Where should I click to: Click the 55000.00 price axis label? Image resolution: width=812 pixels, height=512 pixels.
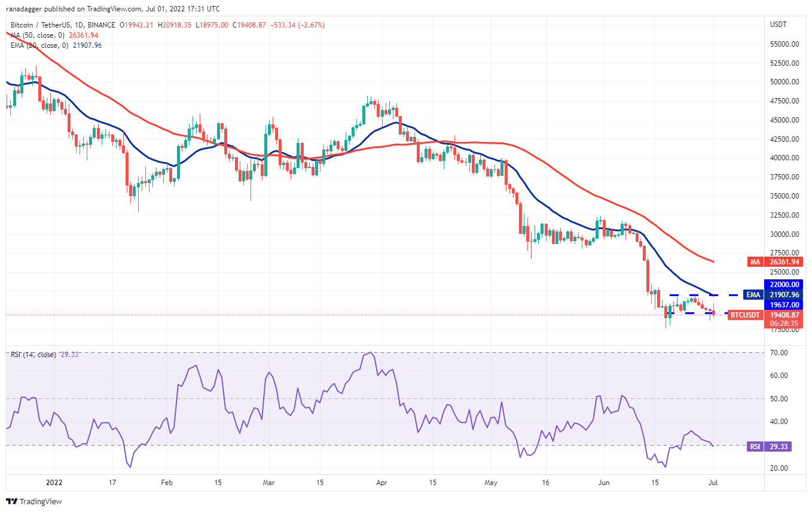(x=784, y=44)
